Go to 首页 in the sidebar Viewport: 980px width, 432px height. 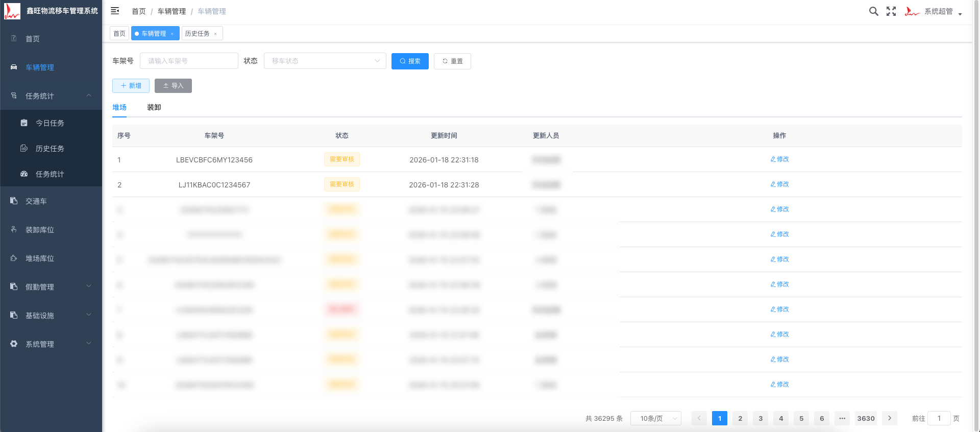click(51, 39)
